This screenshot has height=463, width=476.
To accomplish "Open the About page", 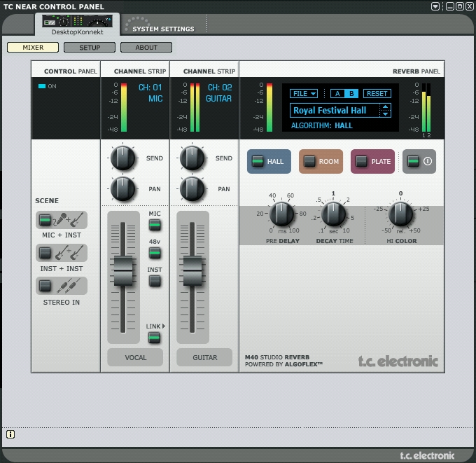I will point(146,48).
